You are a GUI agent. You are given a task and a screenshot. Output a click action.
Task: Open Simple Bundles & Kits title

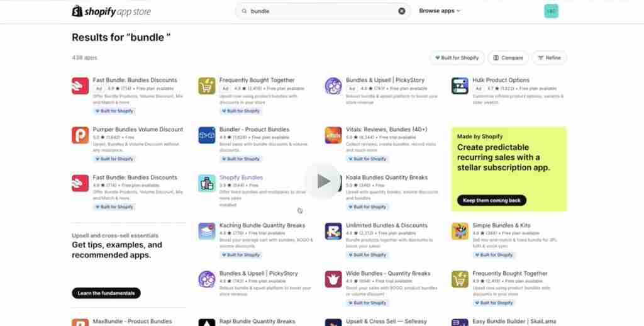tap(501, 226)
